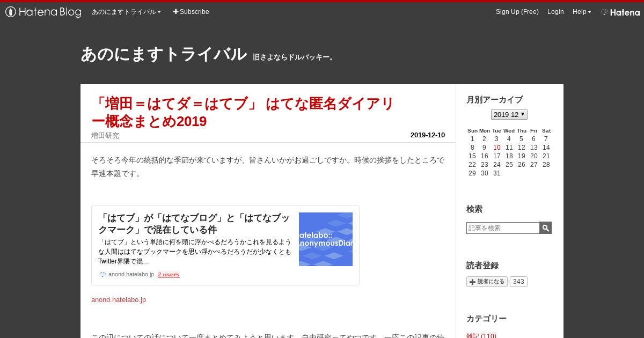Open the 増田研究 category link under the title
Image resolution: width=644 pixels, height=338 pixels.
(x=105, y=135)
